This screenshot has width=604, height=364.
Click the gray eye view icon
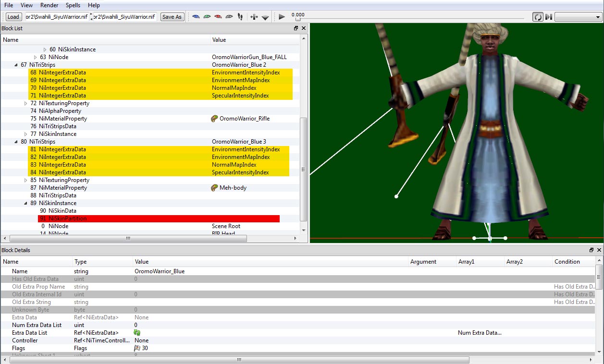[x=229, y=17]
